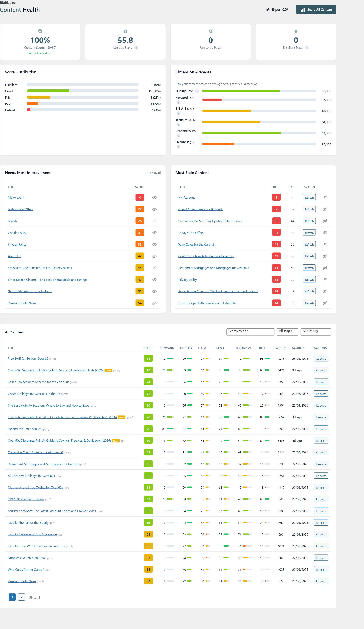Click the Quality dimension score bar
Screen dimensions: 364x629
(x=259, y=91)
